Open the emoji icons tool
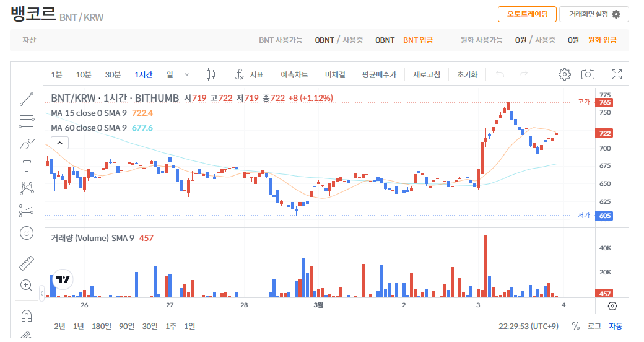Screen dimensions: 644x342 (27, 233)
